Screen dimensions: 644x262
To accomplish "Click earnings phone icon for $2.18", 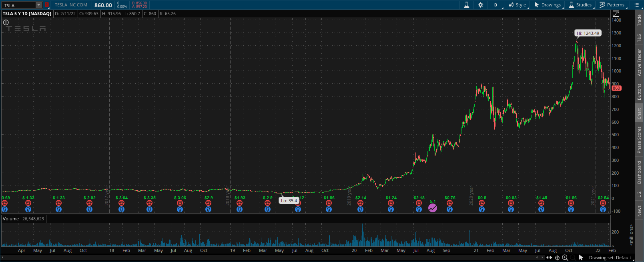I will pyautogui.click(x=419, y=203).
